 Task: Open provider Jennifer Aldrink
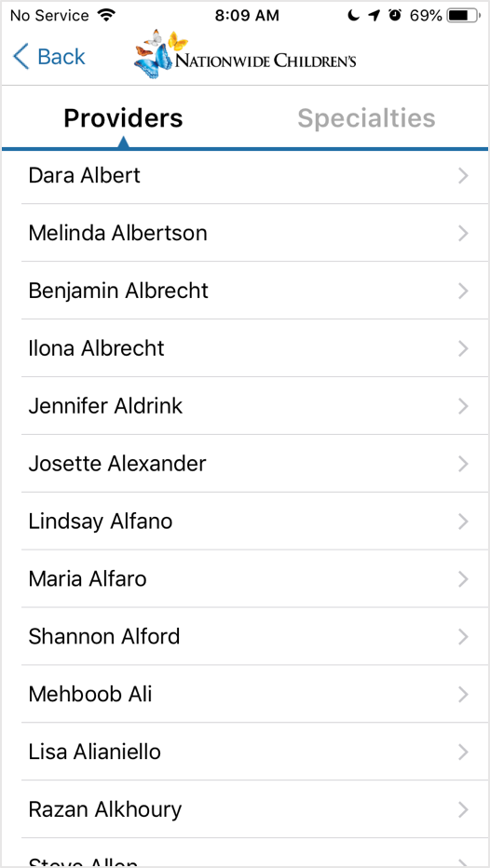pyautogui.click(x=255, y=406)
